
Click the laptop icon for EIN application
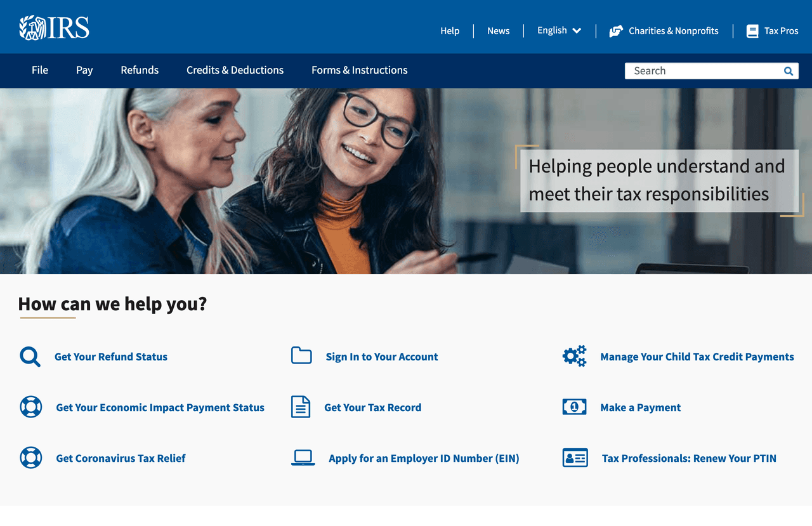pyautogui.click(x=303, y=457)
